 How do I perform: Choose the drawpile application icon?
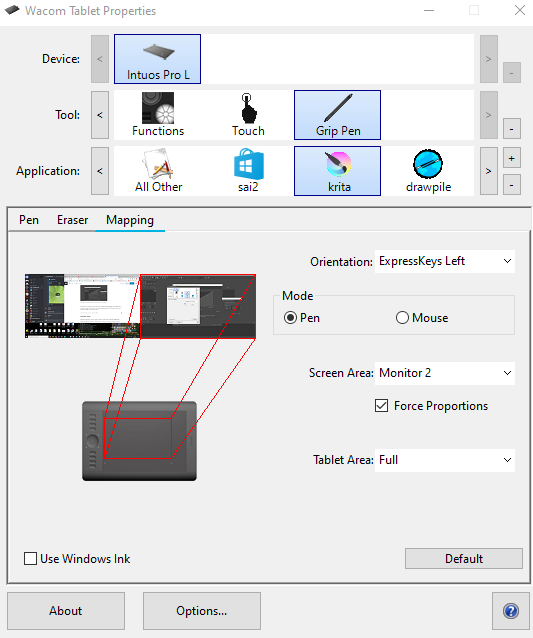(428, 171)
